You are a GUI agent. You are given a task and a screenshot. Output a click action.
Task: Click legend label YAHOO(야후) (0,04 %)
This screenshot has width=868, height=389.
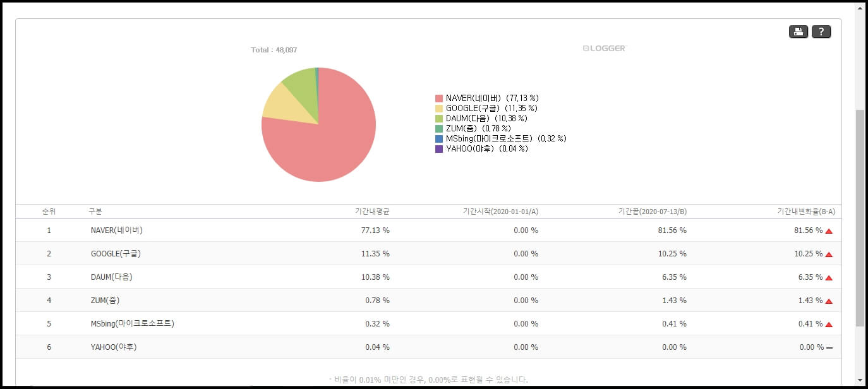(486, 148)
